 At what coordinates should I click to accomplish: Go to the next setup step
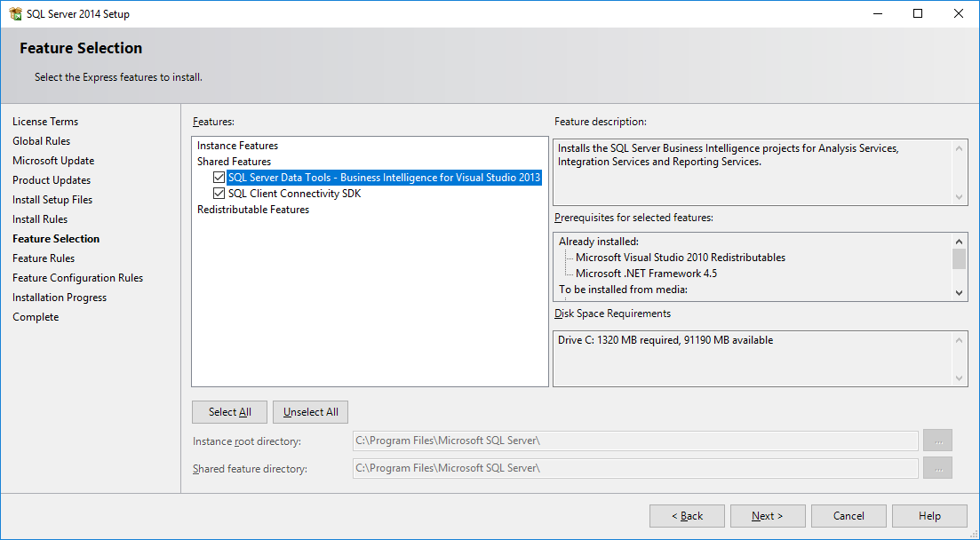point(768,516)
